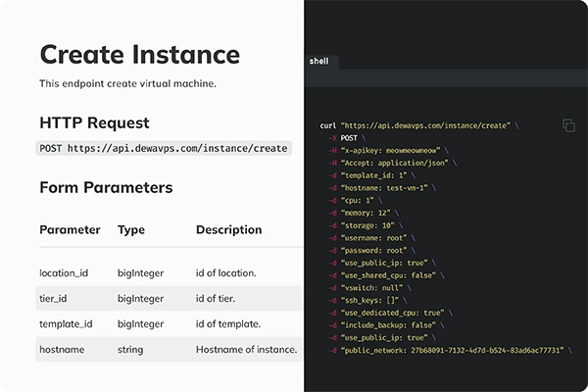Click the x-apikey header line
Image resolution: width=588 pixels, height=392 pixels.
point(388,150)
